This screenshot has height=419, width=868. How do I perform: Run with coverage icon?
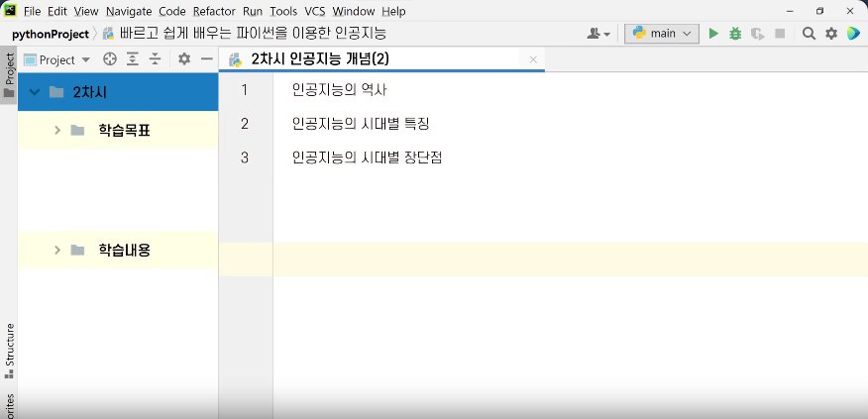click(757, 34)
